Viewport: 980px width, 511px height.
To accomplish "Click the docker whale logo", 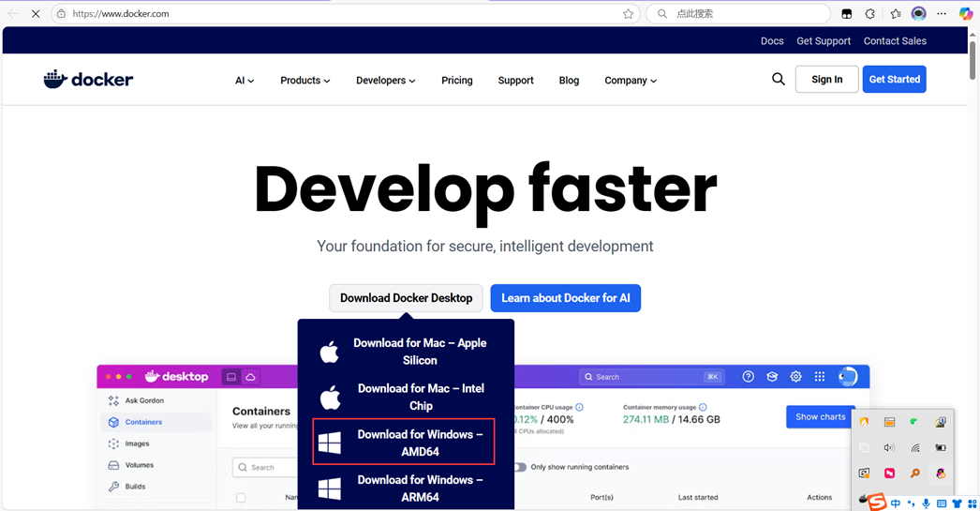I will pyautogui.click(x=88, y=80).
